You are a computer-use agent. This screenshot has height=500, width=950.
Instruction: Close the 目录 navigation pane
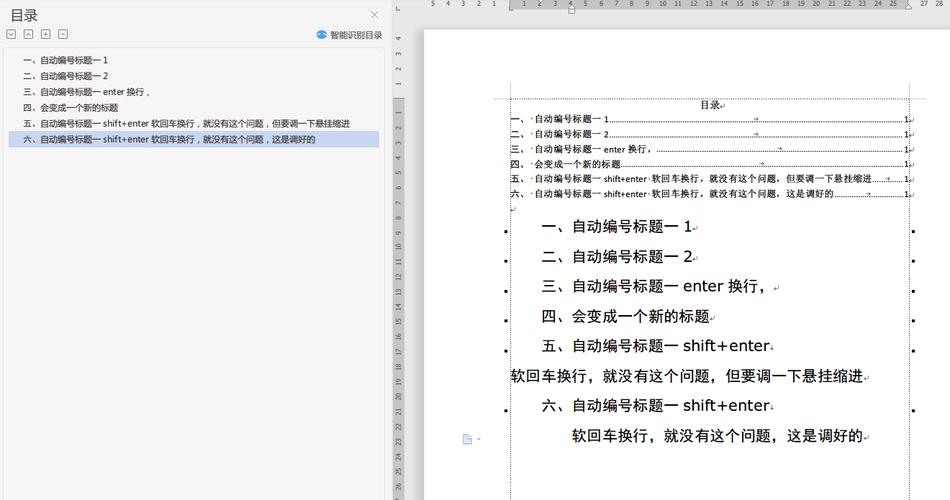(374, 15)
